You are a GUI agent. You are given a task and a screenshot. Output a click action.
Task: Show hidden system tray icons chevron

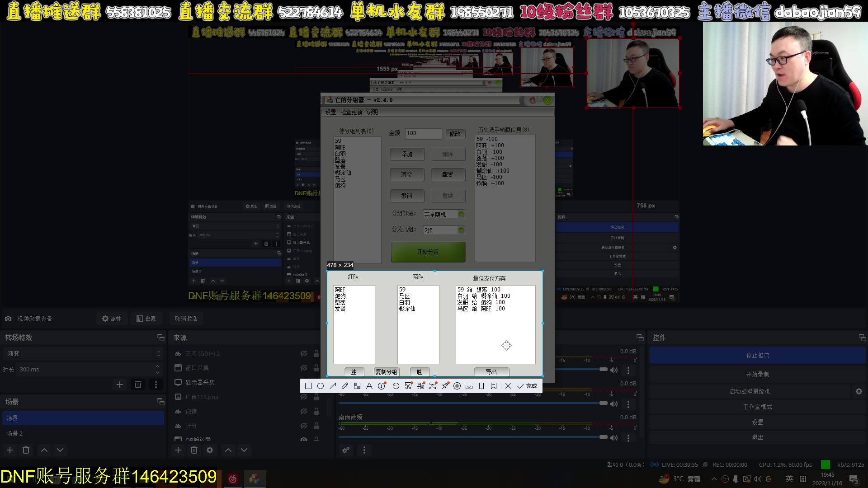[x=714, y=479]
